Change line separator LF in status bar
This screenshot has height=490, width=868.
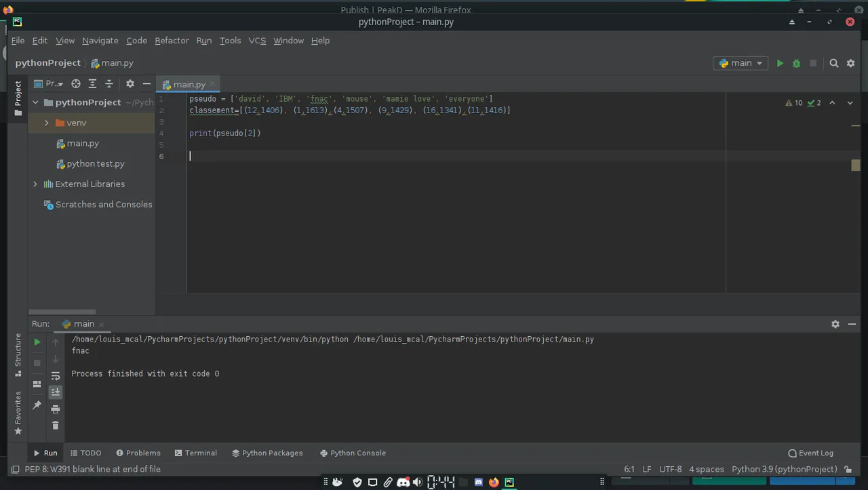pos(647,469)
